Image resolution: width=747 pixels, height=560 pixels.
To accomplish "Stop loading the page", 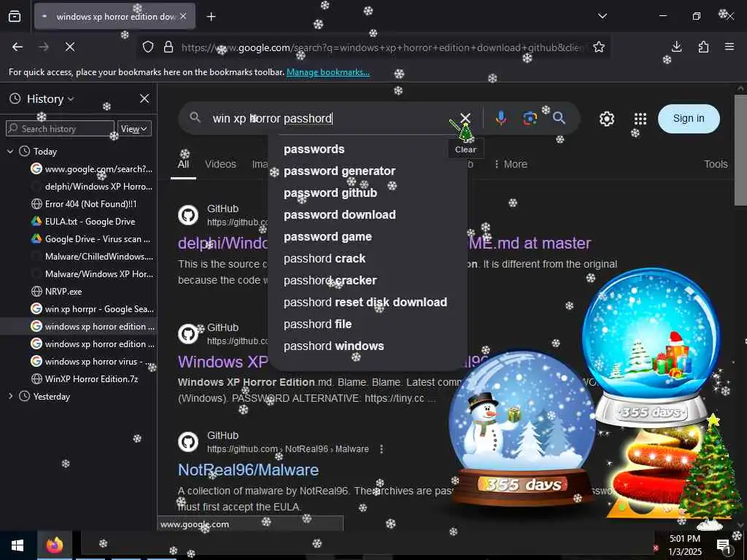I will 69,47.
